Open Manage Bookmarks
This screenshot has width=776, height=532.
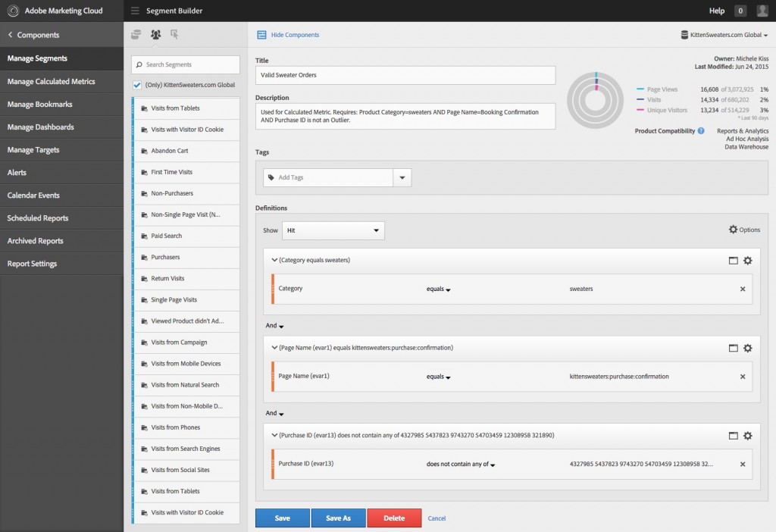(61, 105)
